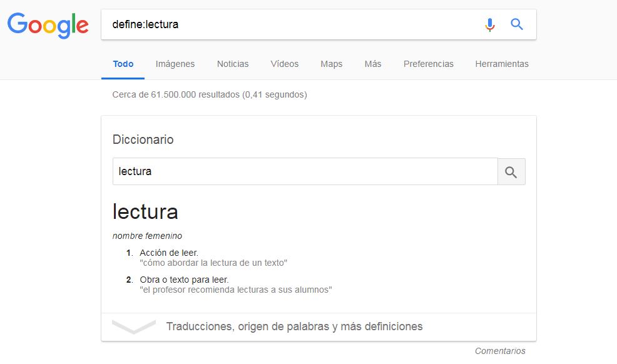The height and width of the screenshot is (364, 617).
Task: Go to the Vídeos tab
Action: point(285,64)
